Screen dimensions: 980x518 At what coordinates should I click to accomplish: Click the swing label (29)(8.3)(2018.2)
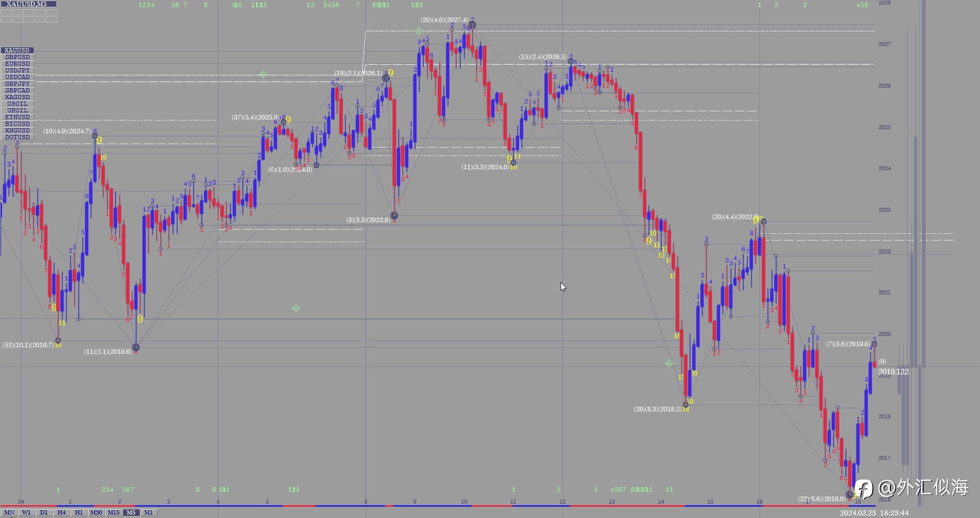click(x=657, y=409)
